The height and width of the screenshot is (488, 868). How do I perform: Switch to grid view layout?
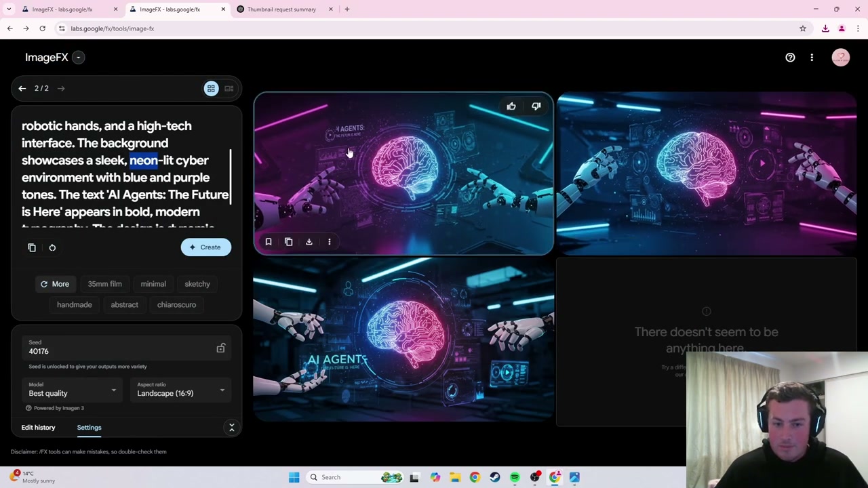coord(211,88)
